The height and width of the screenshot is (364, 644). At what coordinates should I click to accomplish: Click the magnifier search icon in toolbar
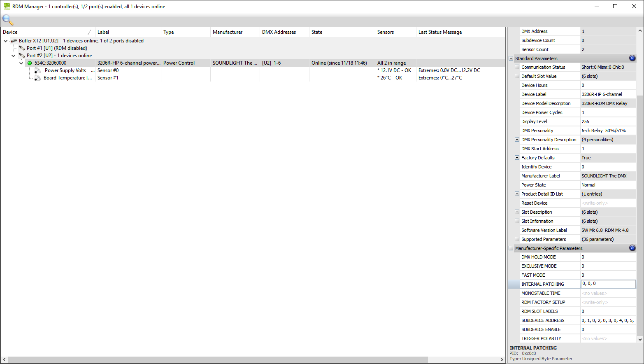pos(7,19)
